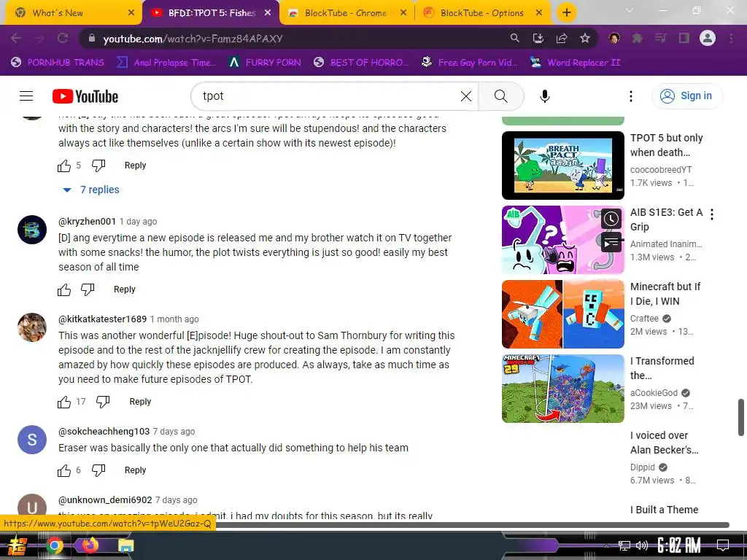The image size is (747, 560).
Task: Open Firefox from the taskbar
Action: tap(89, 545)
